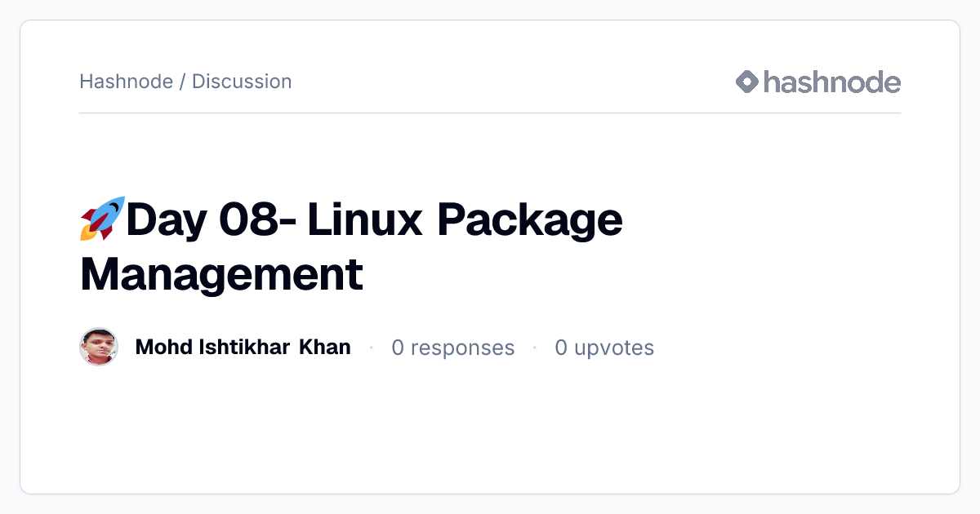Screen dimensions: 980x514
Task: Click the surname Khan in author name
Action: point(325,348)
